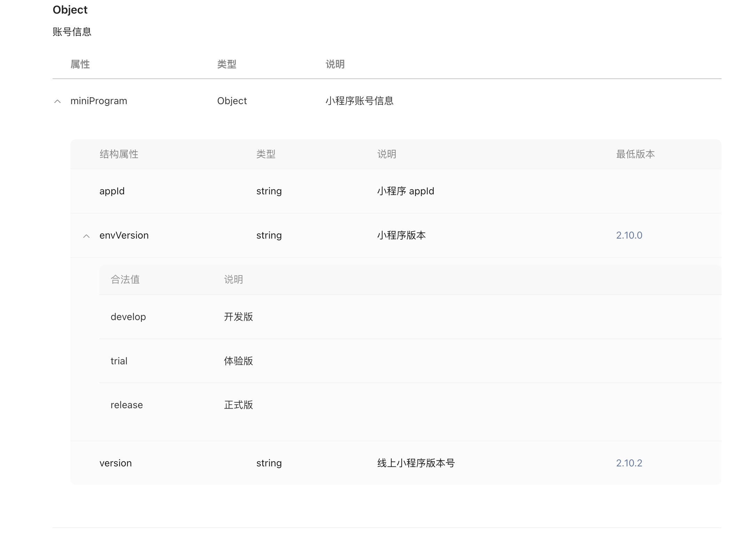Click the Object section heading

click(x=70, y=10)
